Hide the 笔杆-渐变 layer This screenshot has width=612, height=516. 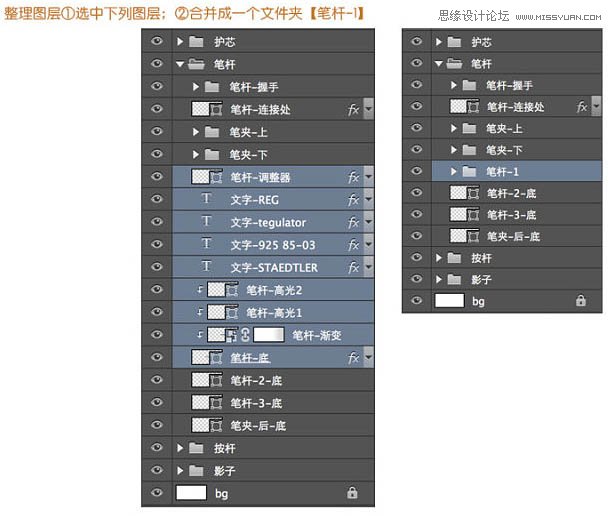157,335
